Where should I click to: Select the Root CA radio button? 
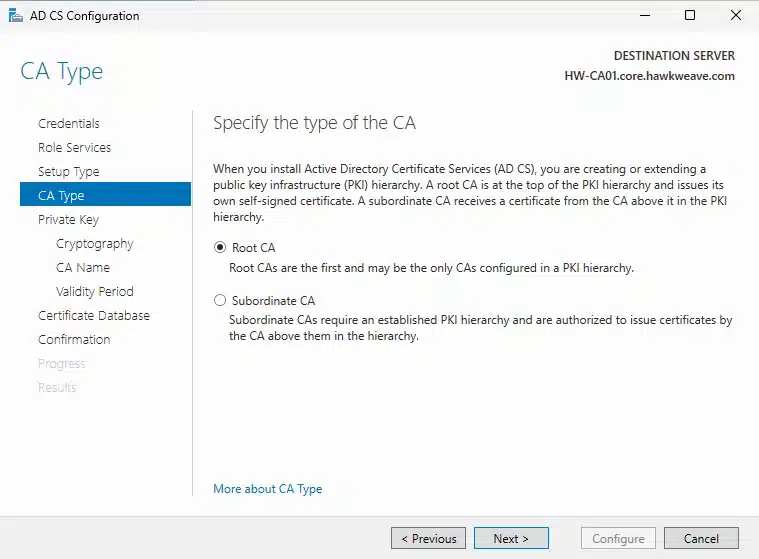click(x=220, y=248)
